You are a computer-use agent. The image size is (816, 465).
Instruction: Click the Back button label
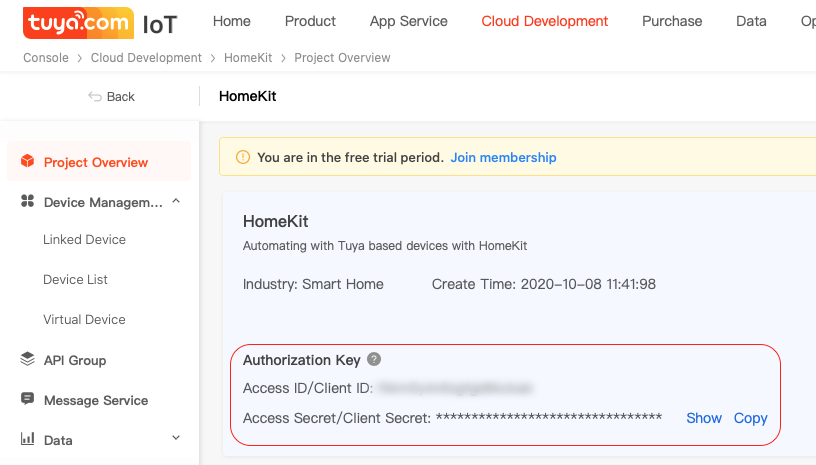coord(121,97)
